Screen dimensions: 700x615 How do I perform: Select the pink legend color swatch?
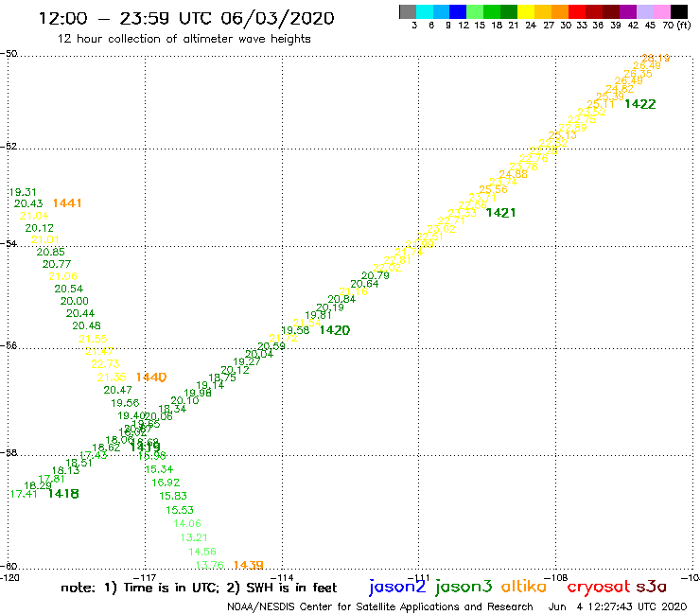[x=661, y=11]
